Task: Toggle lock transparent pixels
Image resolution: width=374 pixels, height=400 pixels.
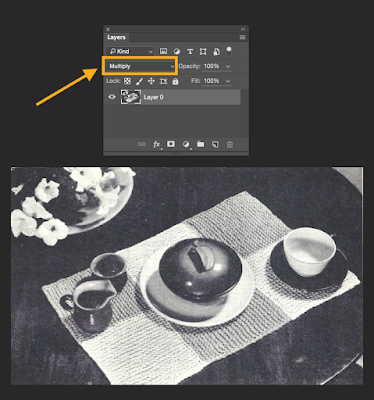Action: (x=127, y=81)
